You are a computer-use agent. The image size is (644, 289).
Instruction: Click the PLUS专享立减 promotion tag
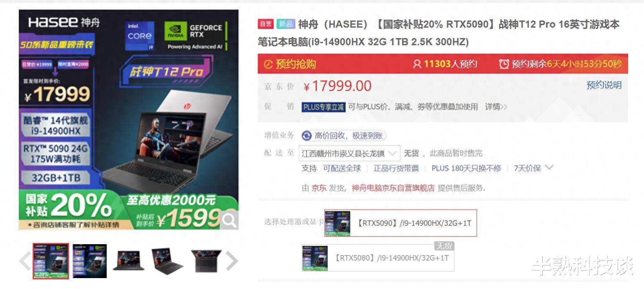tap(323, 107)
